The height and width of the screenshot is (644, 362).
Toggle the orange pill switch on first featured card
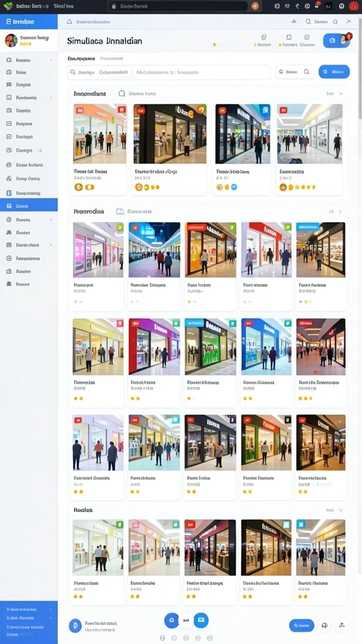89,187
